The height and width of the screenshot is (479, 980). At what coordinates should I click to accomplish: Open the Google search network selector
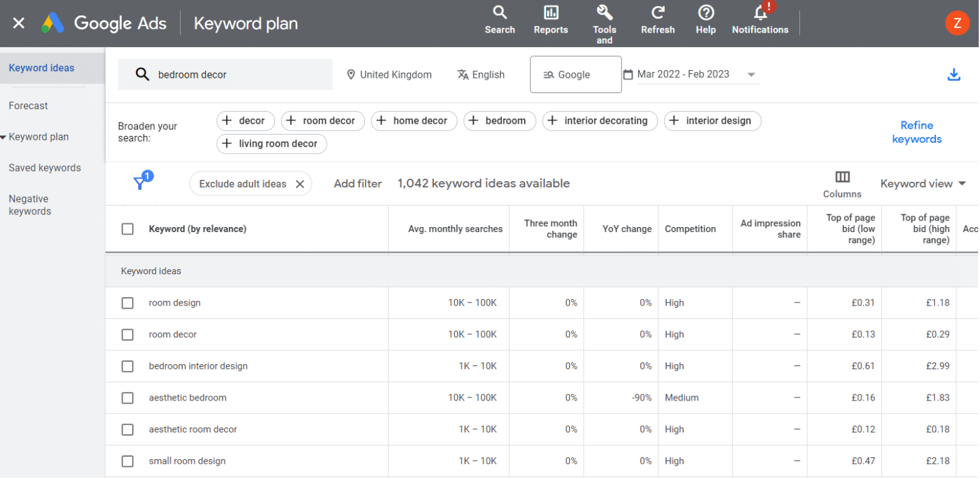(575, 75)
